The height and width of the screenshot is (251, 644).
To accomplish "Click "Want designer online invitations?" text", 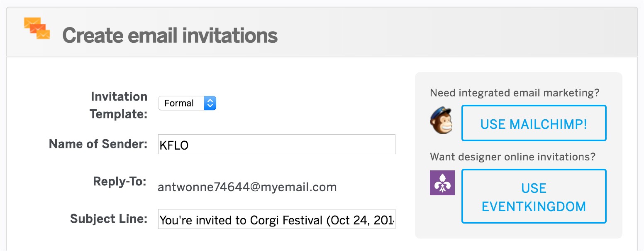I will coord(512,157).
